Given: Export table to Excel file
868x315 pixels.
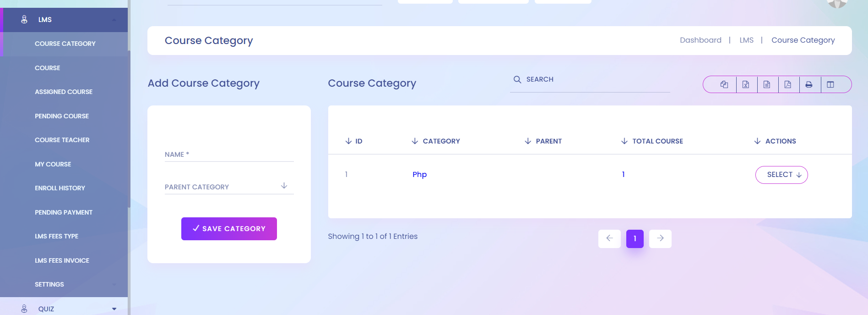Looking at the screenshot, I should (746, 84).
